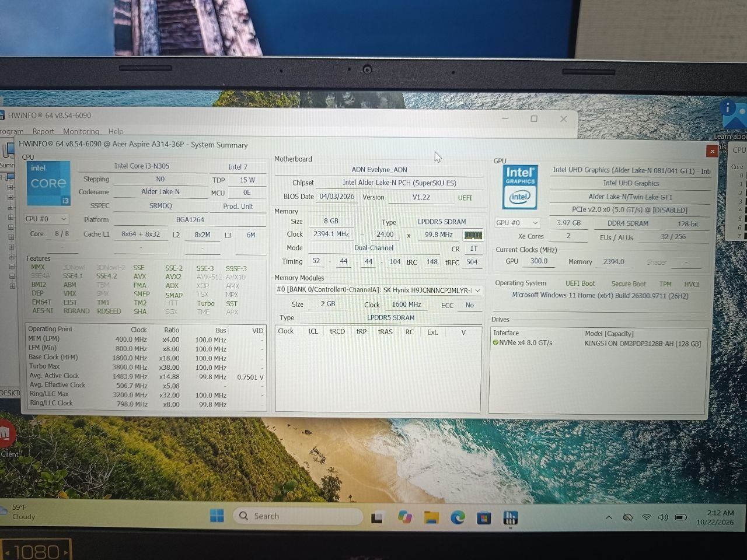Open Microsoft Edge from the taskbar
Screen dimensions: 747x560
coord(458,517)
